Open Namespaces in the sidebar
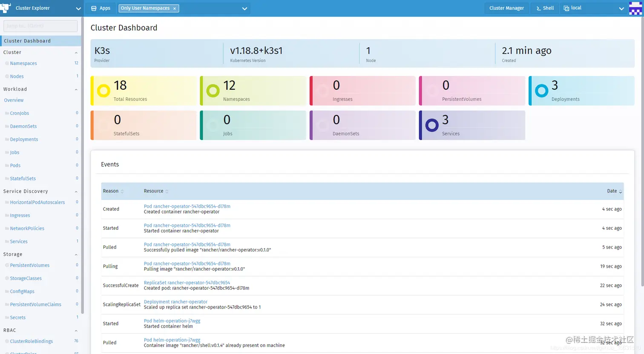The image size is (644, 354). pos(23,63)
